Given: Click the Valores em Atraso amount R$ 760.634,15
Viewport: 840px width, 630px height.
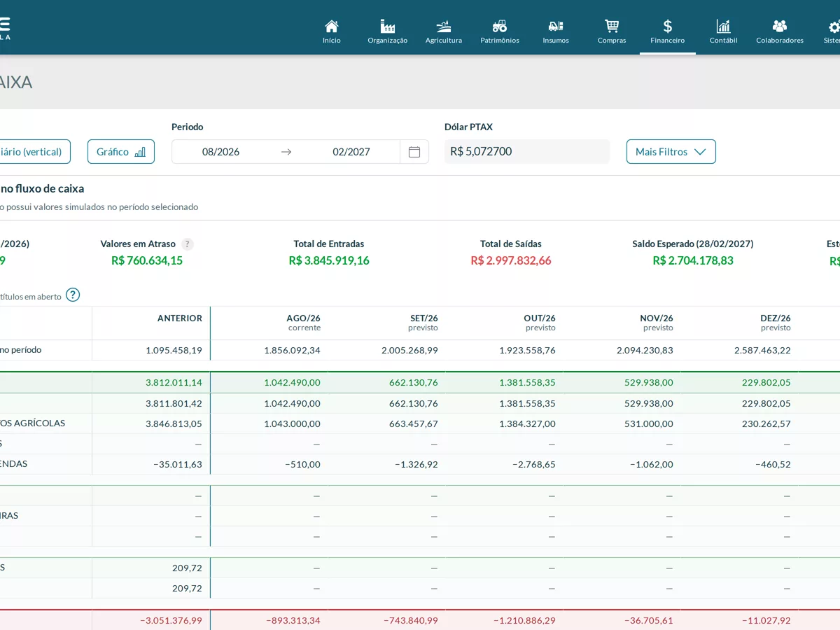Looking at the screenshot, I should [147, 260].
